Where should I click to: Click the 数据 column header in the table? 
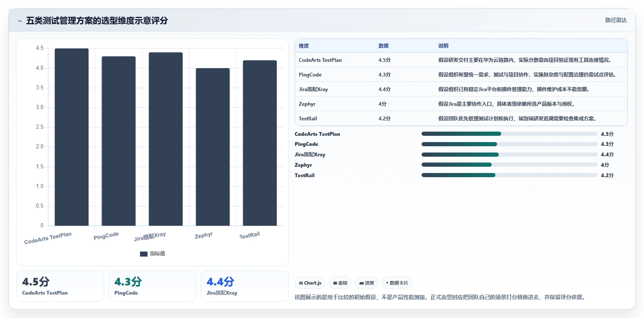(x=384, y=46)
